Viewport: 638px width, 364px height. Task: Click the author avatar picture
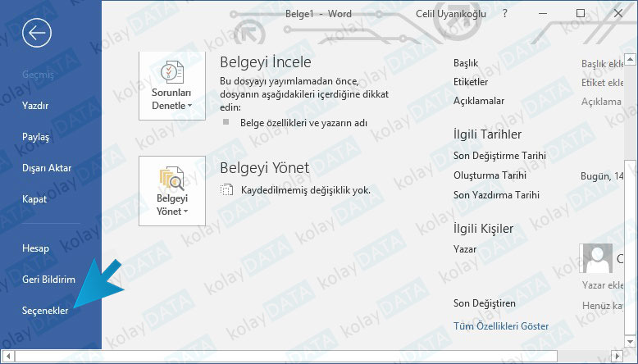[x=595, y=259]
